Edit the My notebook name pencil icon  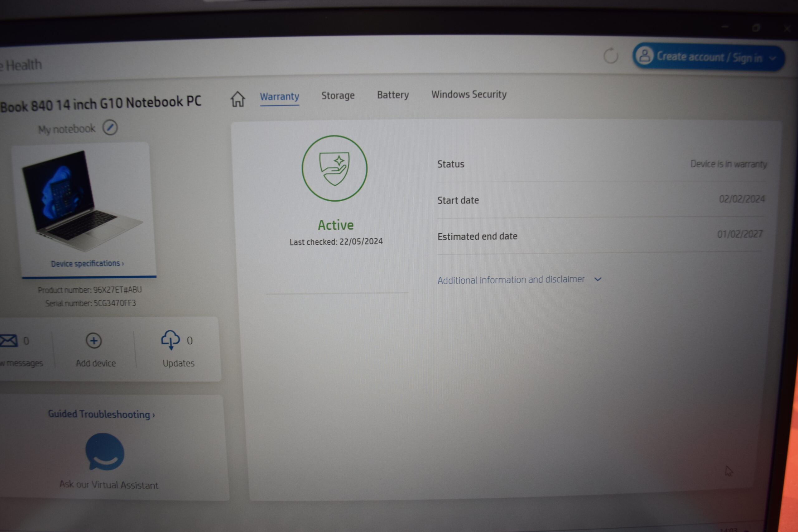pos(110,127)
